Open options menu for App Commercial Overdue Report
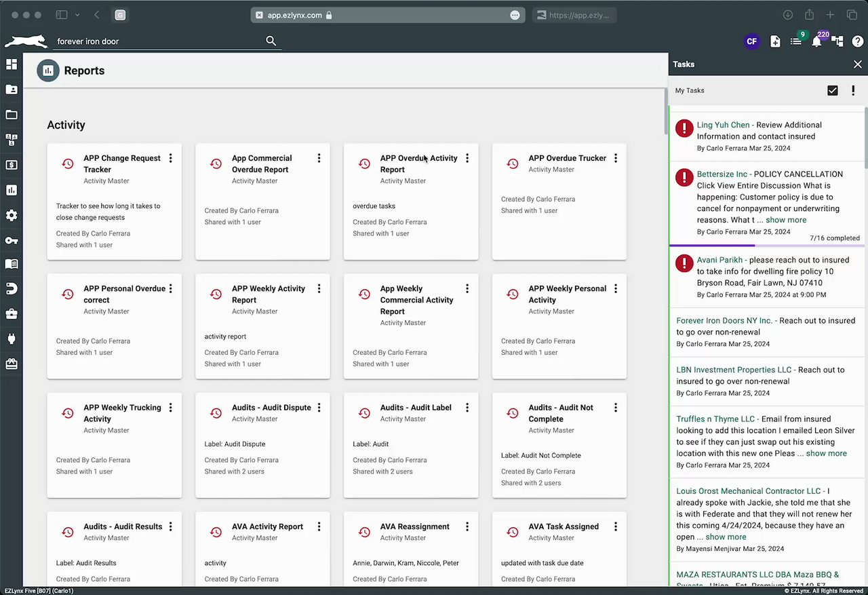868x595 pixels. point(319,158)
